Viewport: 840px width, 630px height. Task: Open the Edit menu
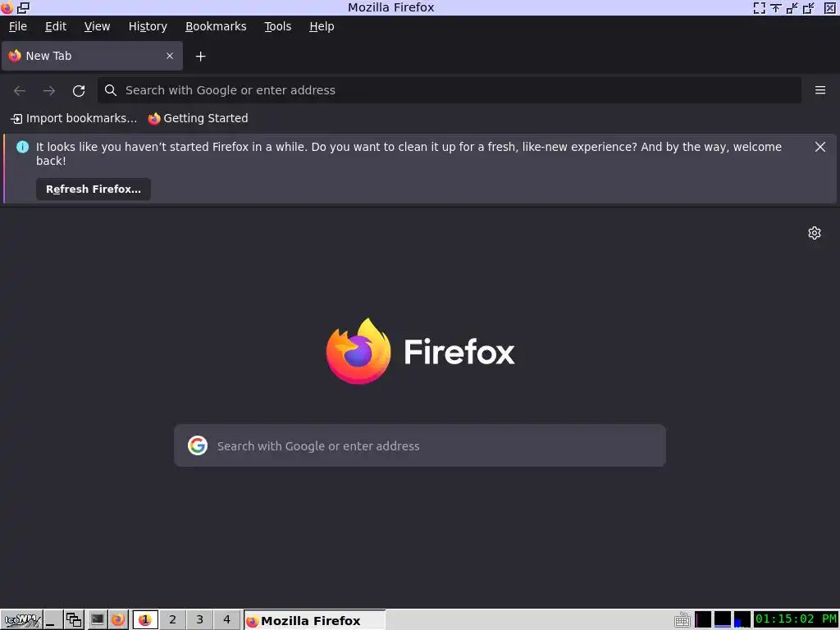(56, 26)
